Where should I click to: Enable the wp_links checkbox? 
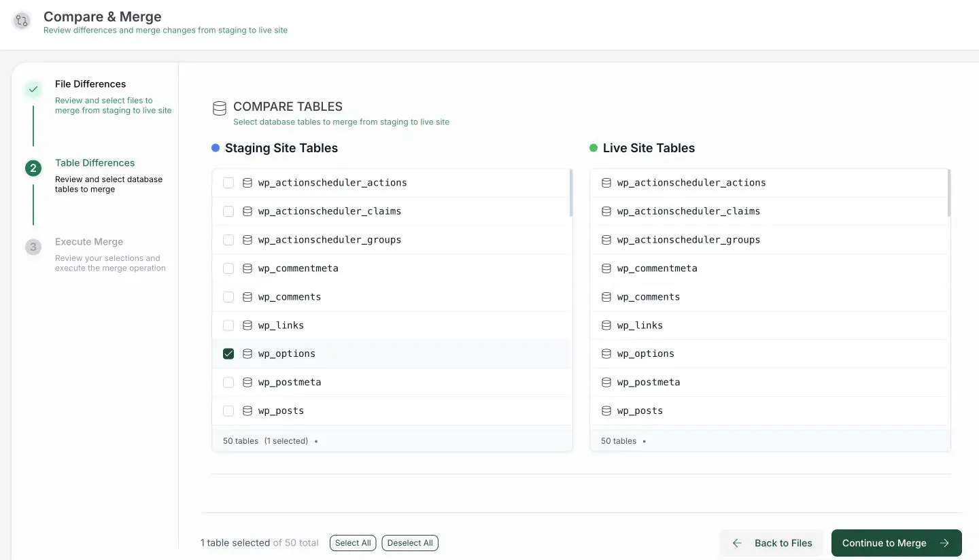[228, 326]
